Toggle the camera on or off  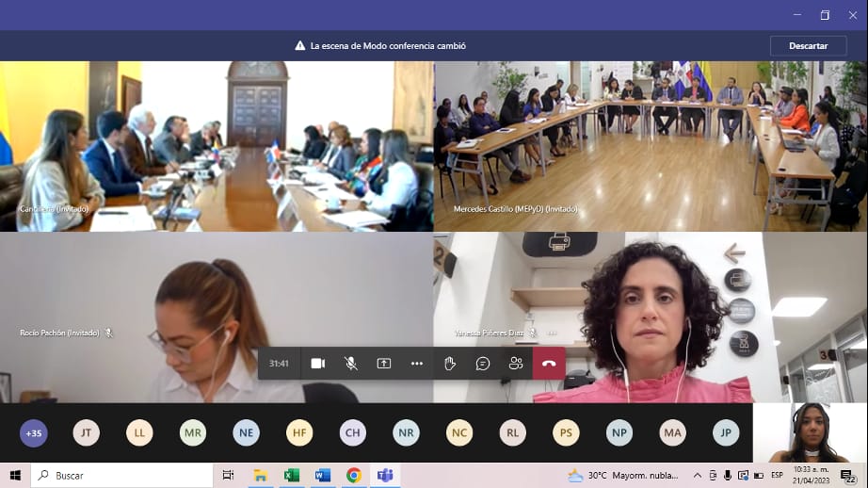pos(318,364)
